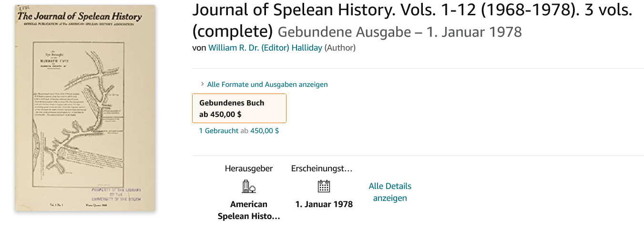Open author William R. Dr. Halliday page
Screen dimensions: 644x230
click(x=266, y=48)
